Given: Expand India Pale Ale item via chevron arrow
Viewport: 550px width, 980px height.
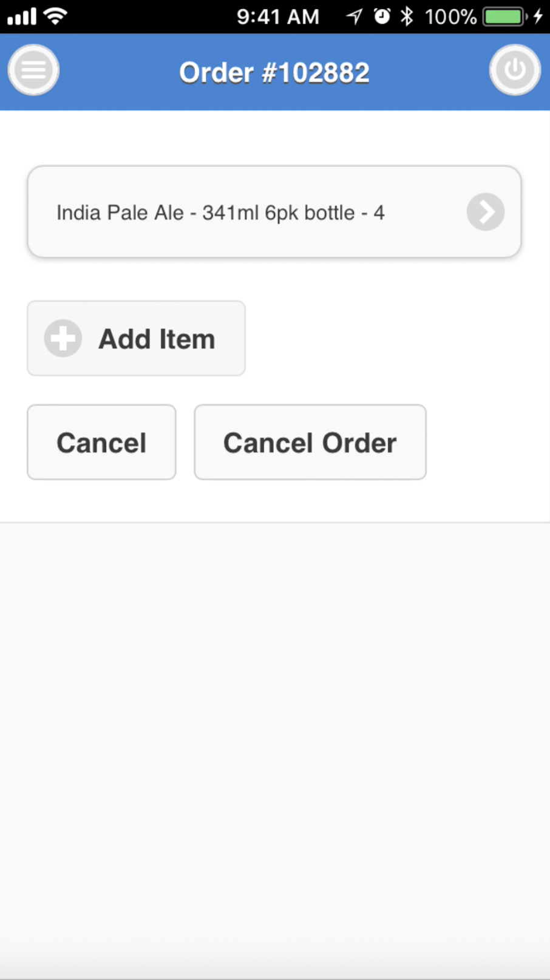Looking at the screenshot, I should pyautogui.click(x=485, y=212).
